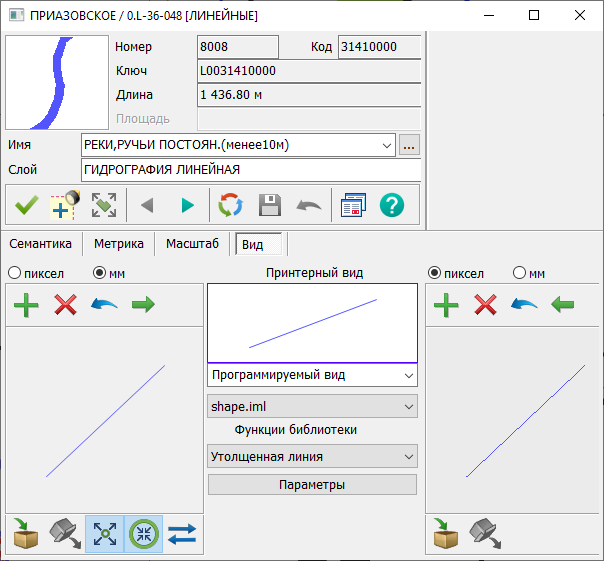Select the left panel 'мм' radio button
Viewport: 604px width, 561px height.
100,273
